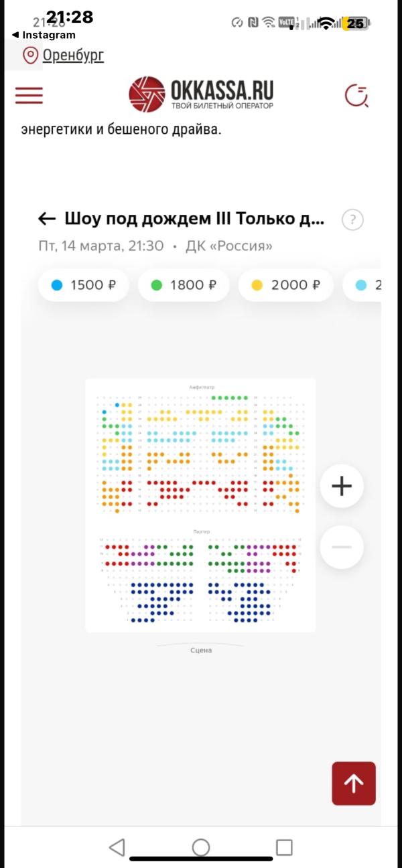Viewport: 402px width, 868px height.
Task: Open the hamburger menu
Action: tap(29, 95)
